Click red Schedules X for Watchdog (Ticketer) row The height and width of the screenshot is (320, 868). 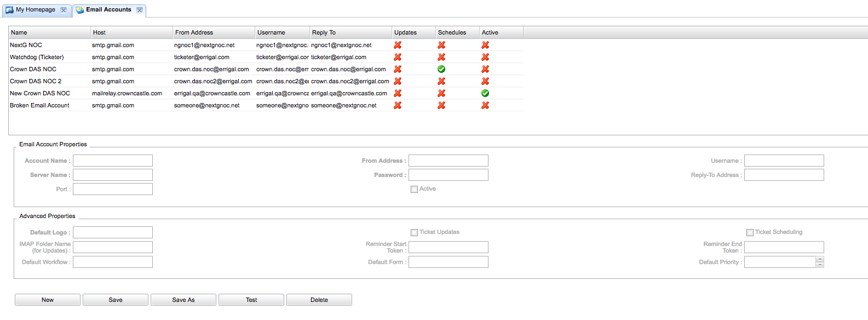pyautogui.click(x=441, y=57)
